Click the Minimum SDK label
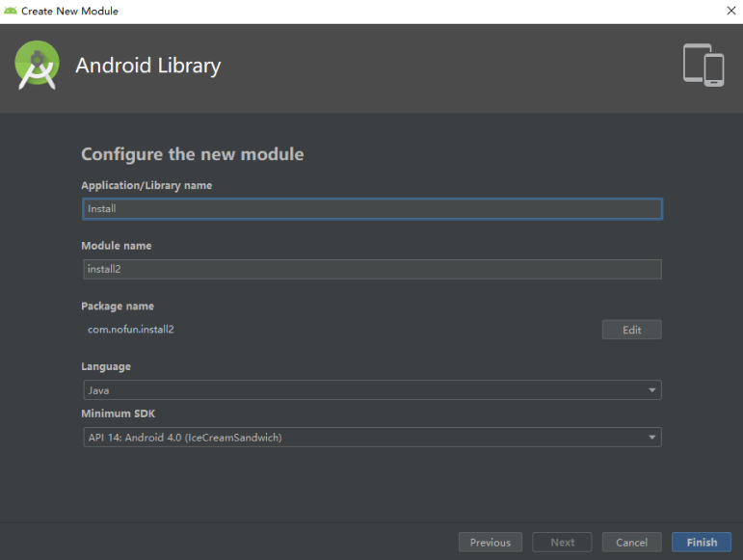Viewport: 743px width, 560px height. (118, 413)
